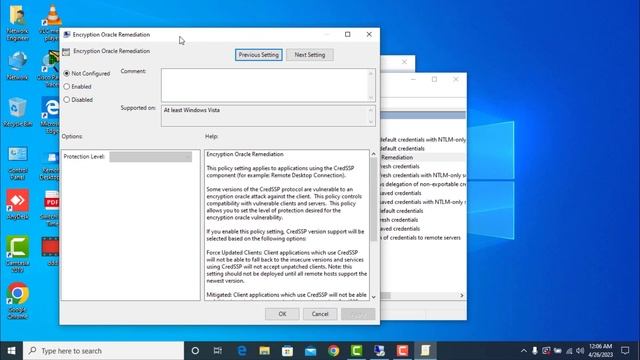The width and height of the screenshot is (640, 360).
Task: Open the Control Panel desktop shortcut
Action: click(18, 163)
